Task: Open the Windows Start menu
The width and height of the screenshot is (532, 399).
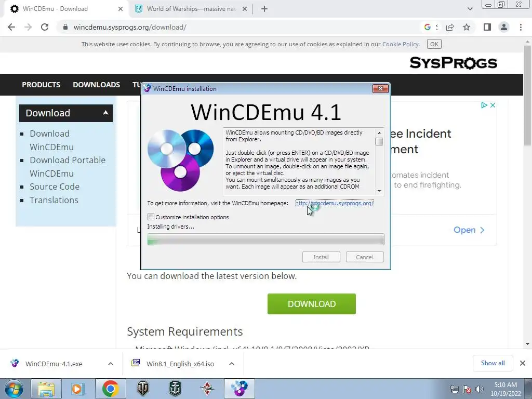Action: click(14, 389)
